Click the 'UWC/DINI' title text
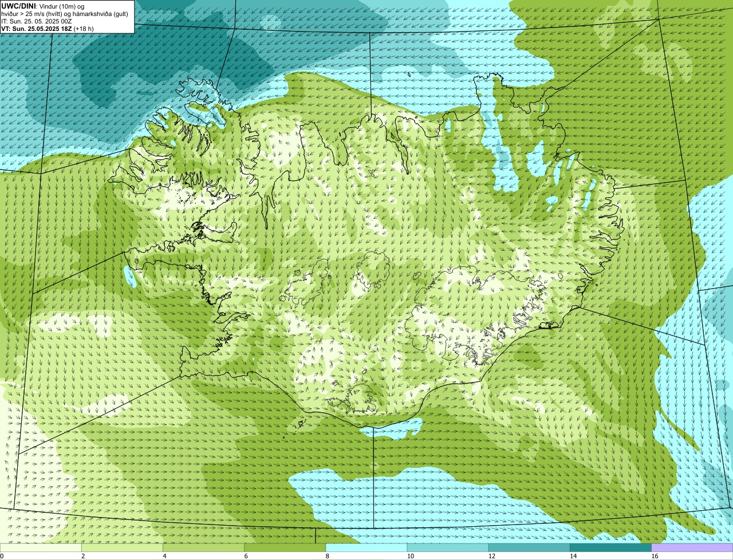 coord(18,6)
